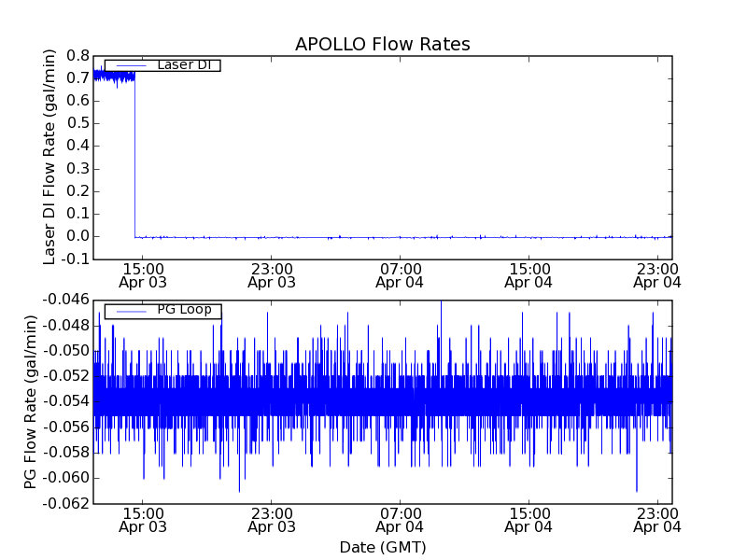The height and width of the screenshot is (560, 747).
Task: Click the -0.054 tick label on the PG plot
Action: (65, 401)
